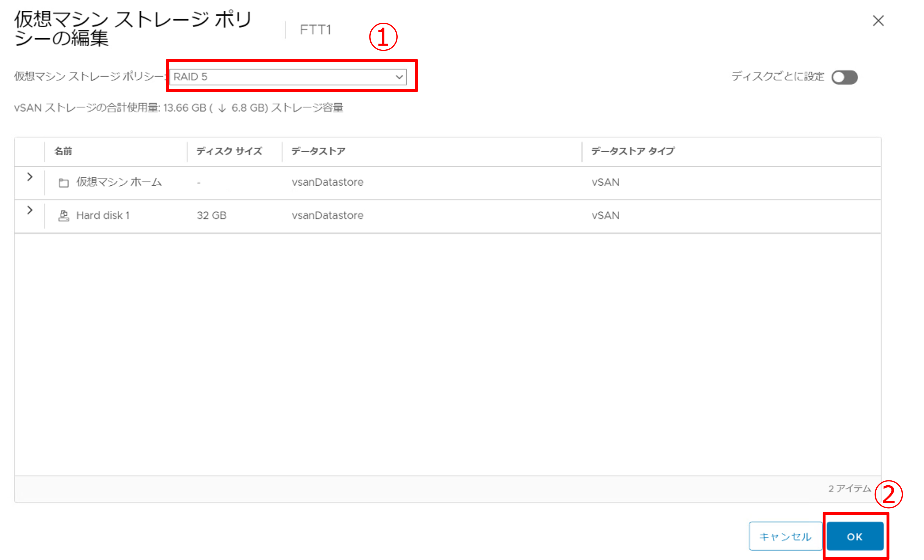
Task: Click the キャンセル button
Action: pyautogui.click(x=785, y=536)
